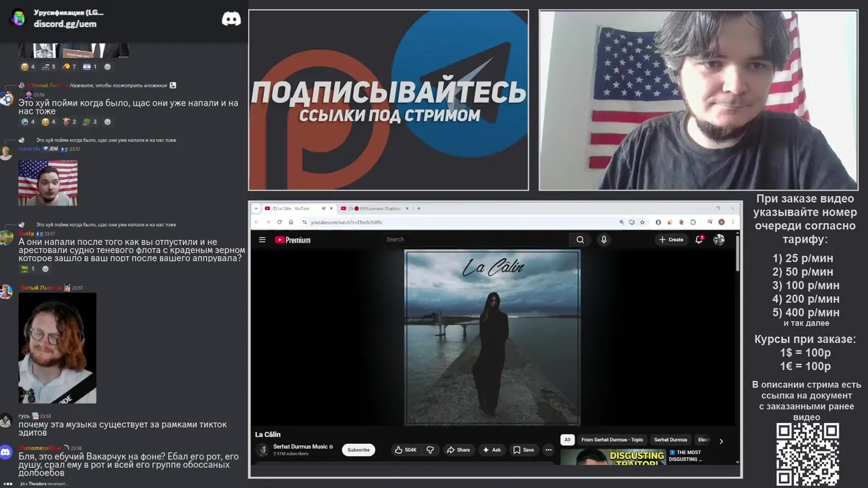
Task: Open site info icon in address bar
Action: coord(304,222)
